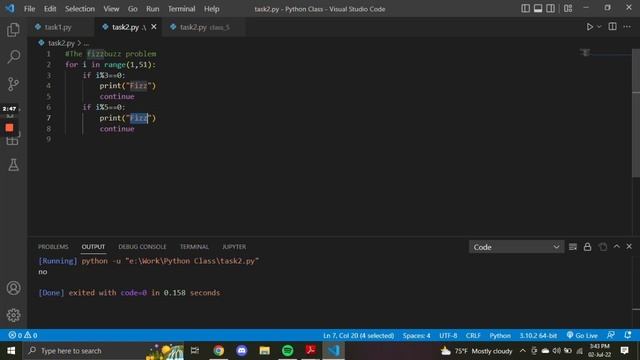Toggle secondary side bar layout icon
This screenshot has height=360, width=640.
(550, 9)
